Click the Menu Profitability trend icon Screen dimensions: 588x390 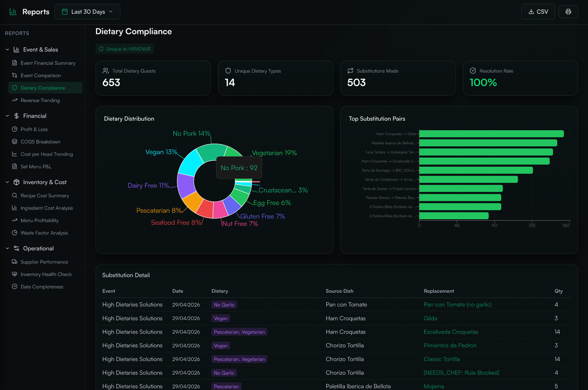(15, 221)
